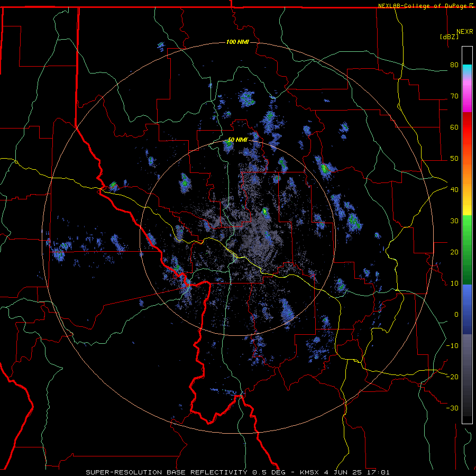Click the 20 value on the dBZ scale
The image size is (476, 476).
pos(454,252)
